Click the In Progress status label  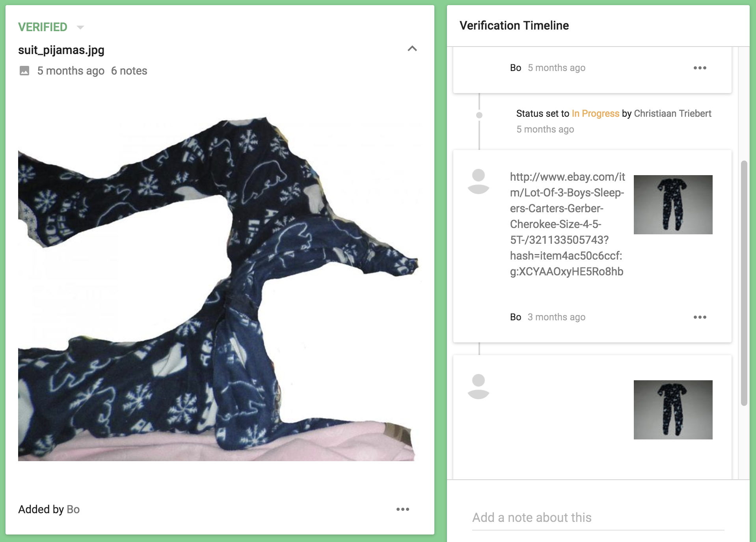click(x=596, y=114)
